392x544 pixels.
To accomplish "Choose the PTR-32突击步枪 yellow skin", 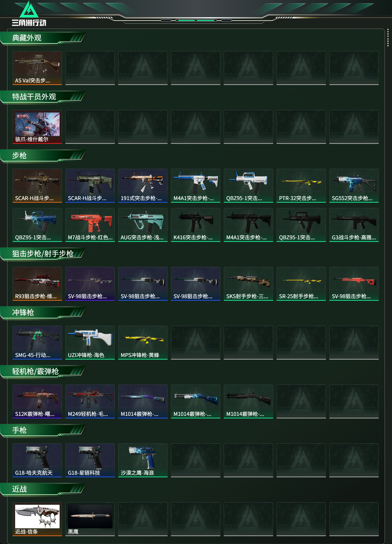I will pos(301,186).
